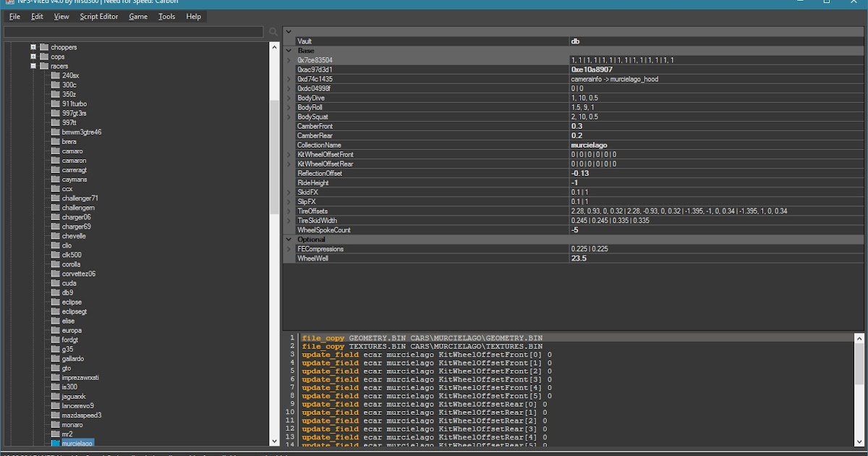Click the search magnifier icon above the tree
The width and height of the screenshot is (868, 456).
pyautogui.click(x=273, y=32)
